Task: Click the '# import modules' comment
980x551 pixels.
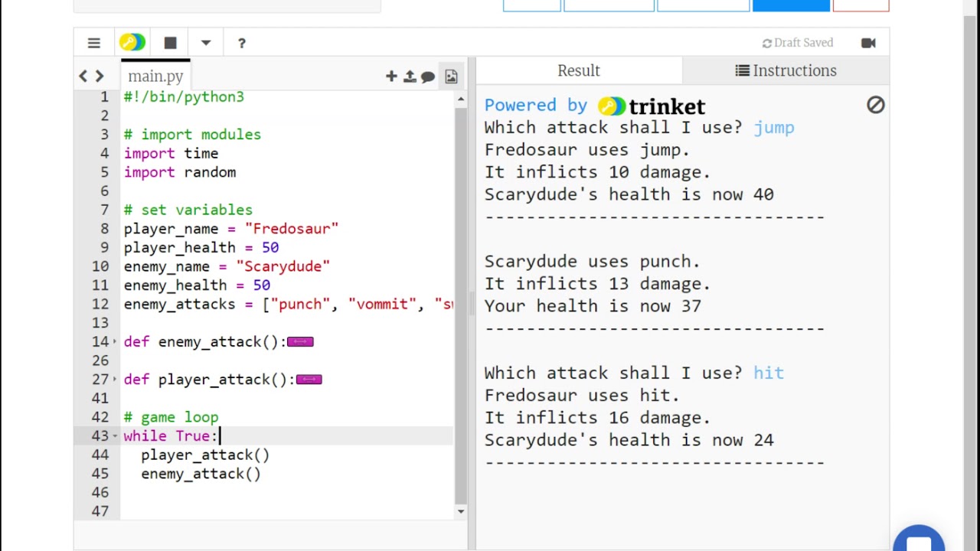Action: click(x=192, y=135)
